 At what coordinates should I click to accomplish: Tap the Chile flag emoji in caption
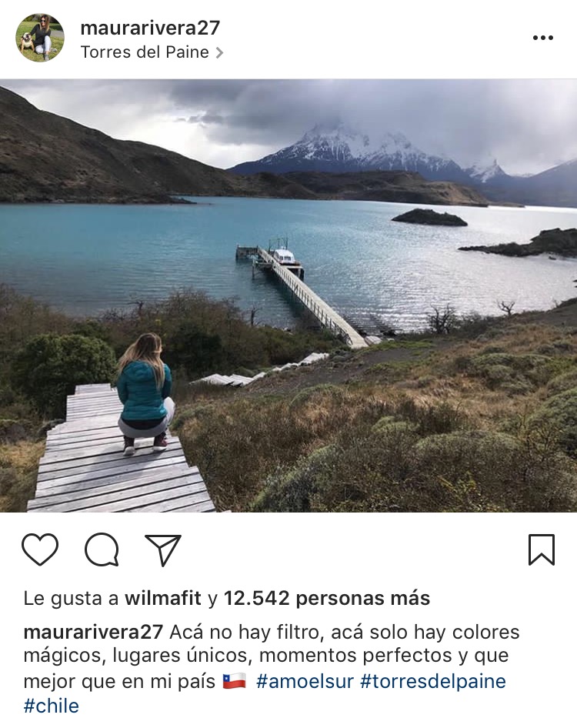235,681
